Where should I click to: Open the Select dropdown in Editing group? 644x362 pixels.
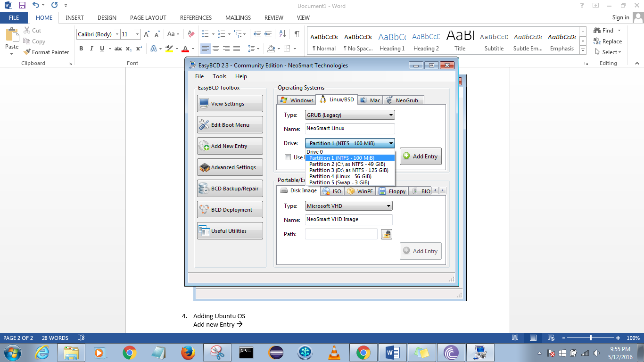click(x=608, y=52)
